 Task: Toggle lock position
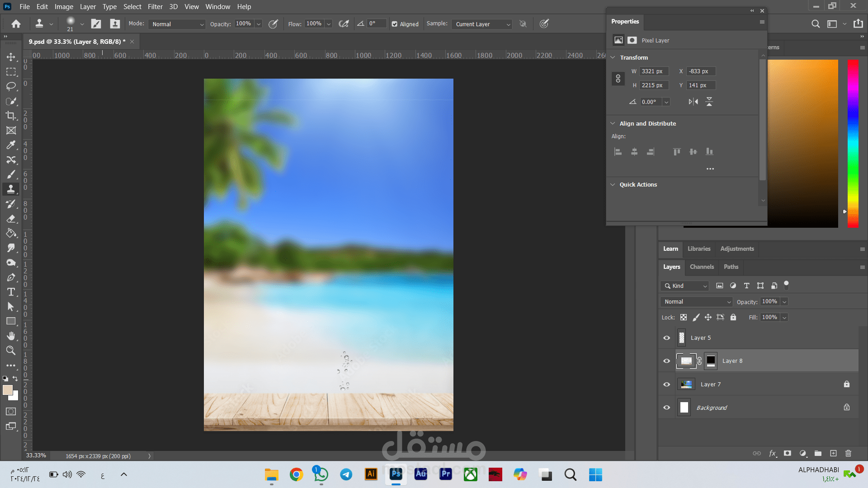(x=708, y=318)
